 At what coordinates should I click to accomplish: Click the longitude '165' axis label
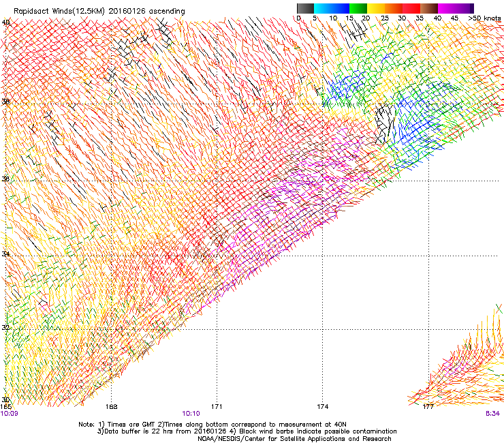point(6,407)
